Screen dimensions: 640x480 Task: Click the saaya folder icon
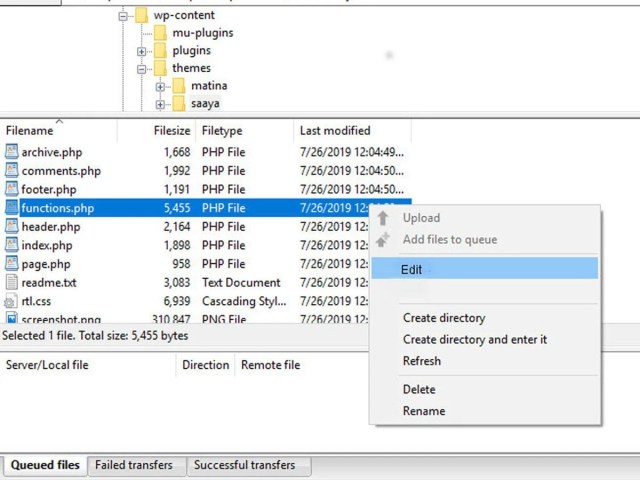tap(179, 104)
